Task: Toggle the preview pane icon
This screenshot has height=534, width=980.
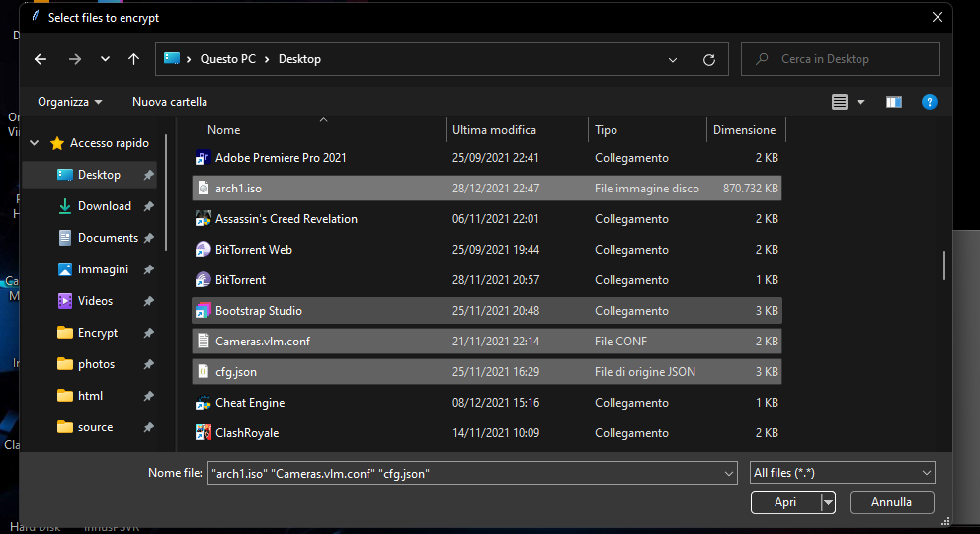Action: pos(894,102)
